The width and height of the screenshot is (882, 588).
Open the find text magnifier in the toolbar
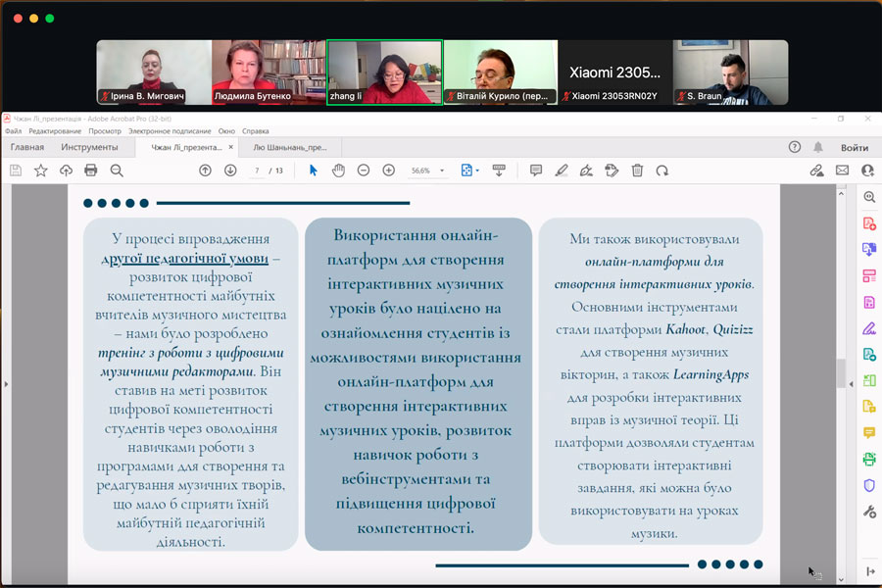tap(117, 170)
